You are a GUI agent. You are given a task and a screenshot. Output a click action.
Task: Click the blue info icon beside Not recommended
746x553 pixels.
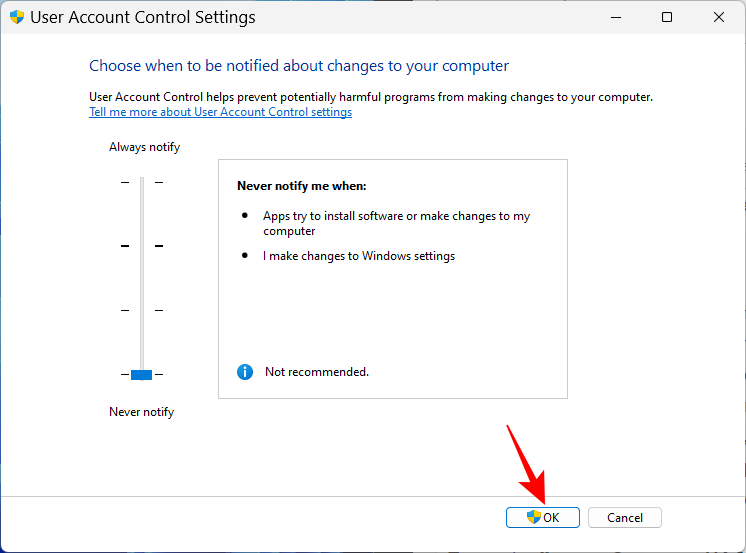tap(245, 372)
